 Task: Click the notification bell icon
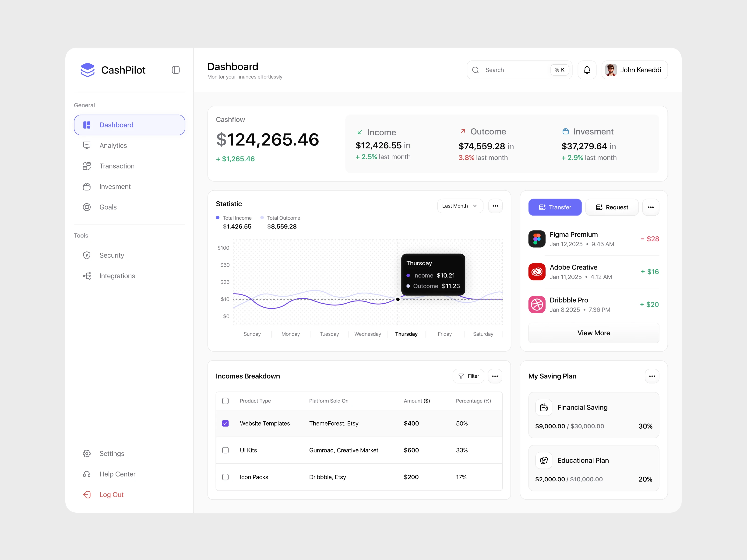coord(587,70)
